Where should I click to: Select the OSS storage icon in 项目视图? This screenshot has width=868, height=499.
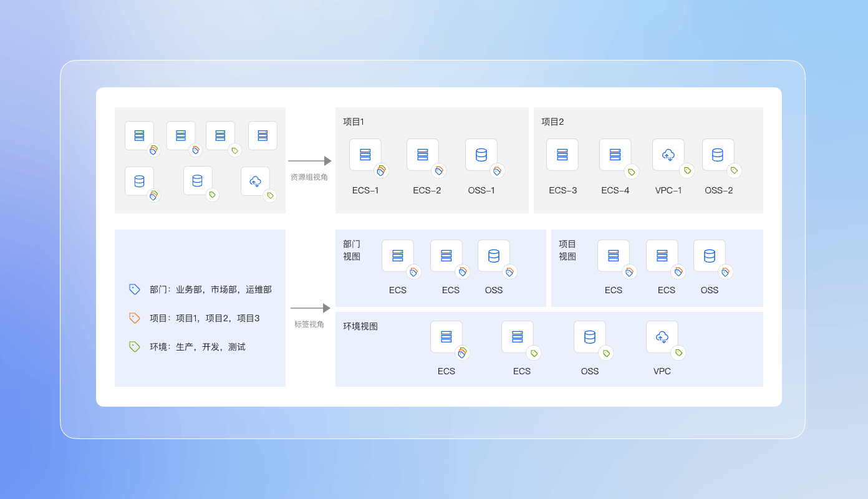(x=710, y=256)
